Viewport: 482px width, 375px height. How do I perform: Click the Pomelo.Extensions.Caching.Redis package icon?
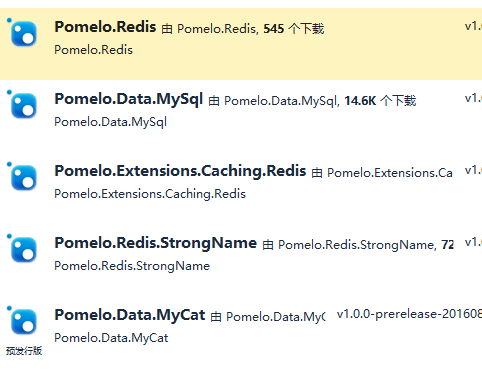(x=24, y=178)
